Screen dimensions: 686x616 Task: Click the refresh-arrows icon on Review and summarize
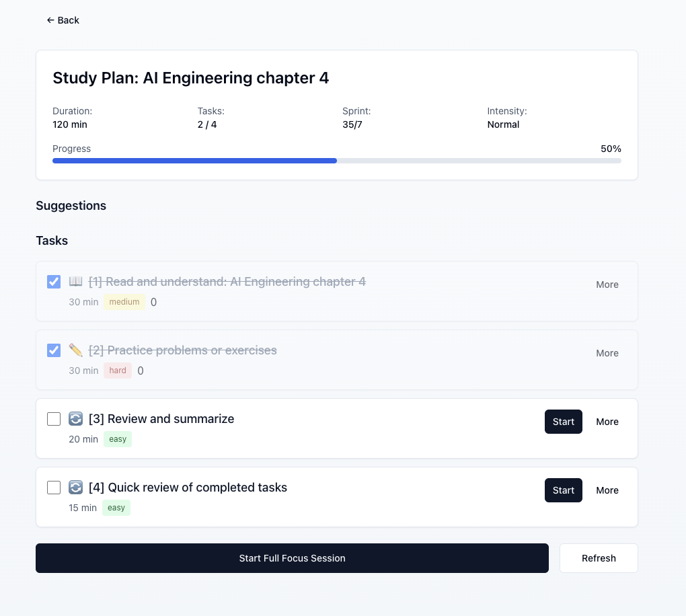(x=75, y=419)
